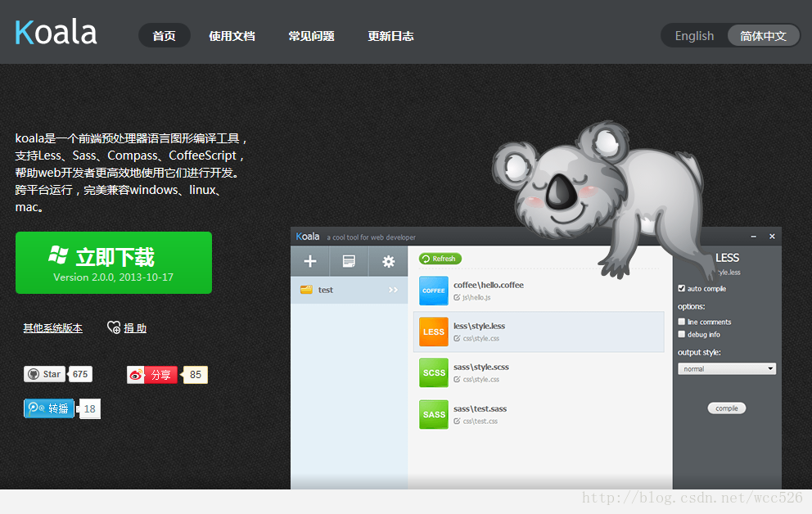Click the 捐助 donate link

[135, 328]
